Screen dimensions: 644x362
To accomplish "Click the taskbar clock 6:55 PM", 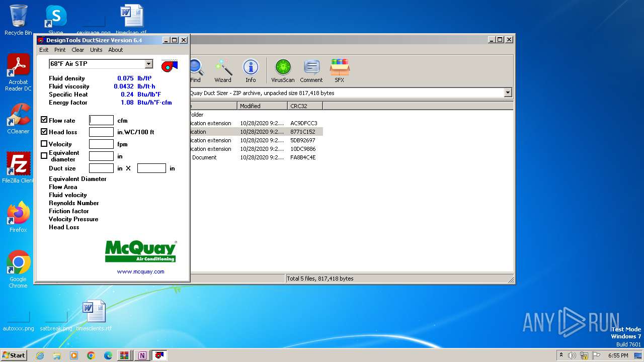I will point(618,355).
